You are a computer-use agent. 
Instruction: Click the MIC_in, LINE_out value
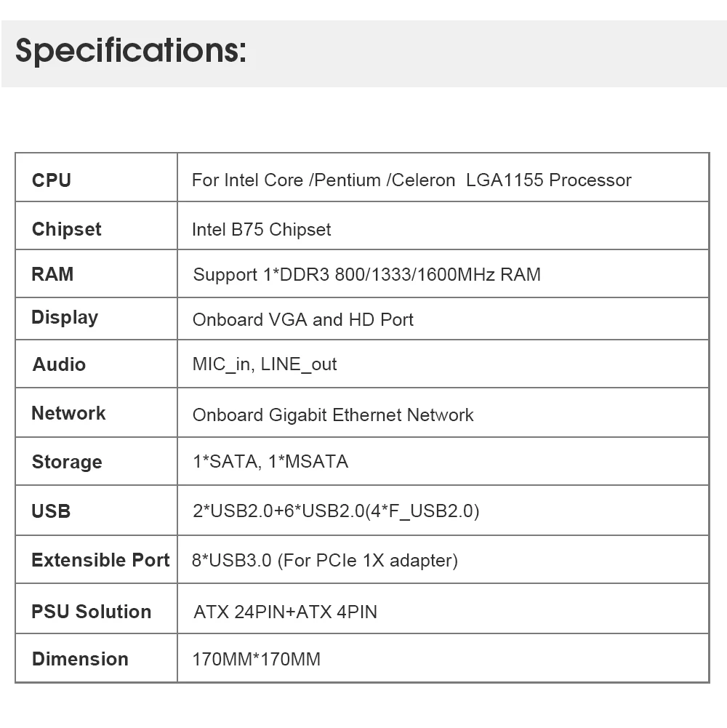tap(265, 364)
